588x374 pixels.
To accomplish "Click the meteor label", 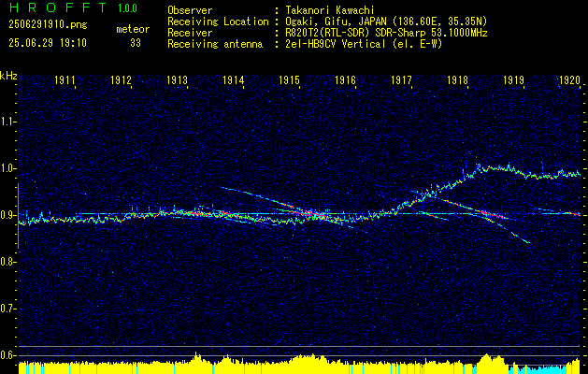I will point(133,29).
